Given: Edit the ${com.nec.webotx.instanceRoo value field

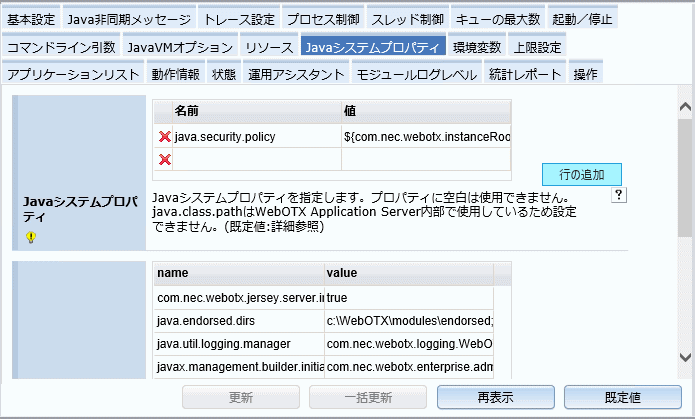Looking at the screenshot, I should pos(426,137).
